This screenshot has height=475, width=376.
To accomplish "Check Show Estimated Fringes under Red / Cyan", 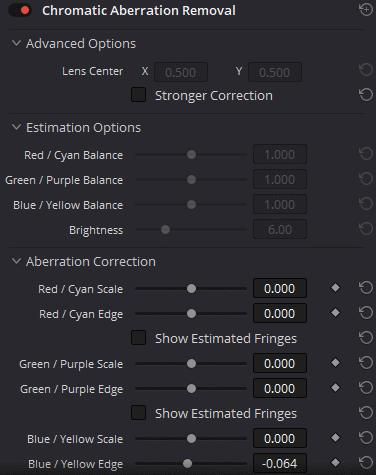I will (x=138, y=338).
